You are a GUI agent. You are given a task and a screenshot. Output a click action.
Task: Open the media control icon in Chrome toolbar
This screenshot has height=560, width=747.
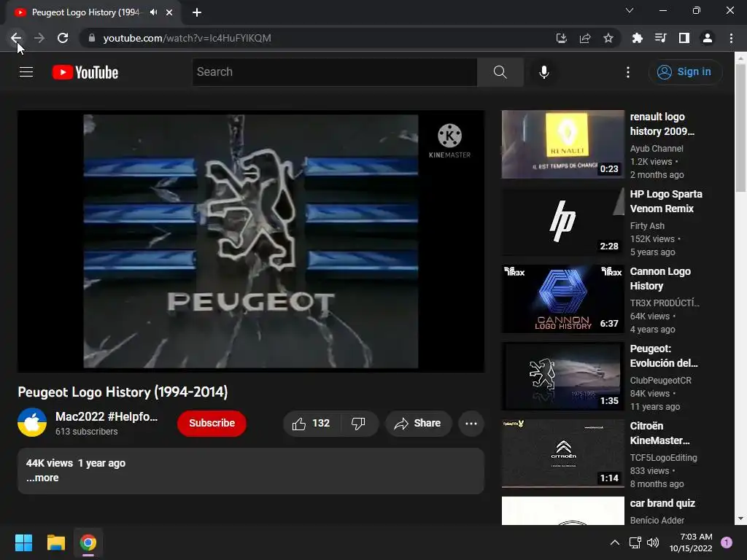pos(661,38)
